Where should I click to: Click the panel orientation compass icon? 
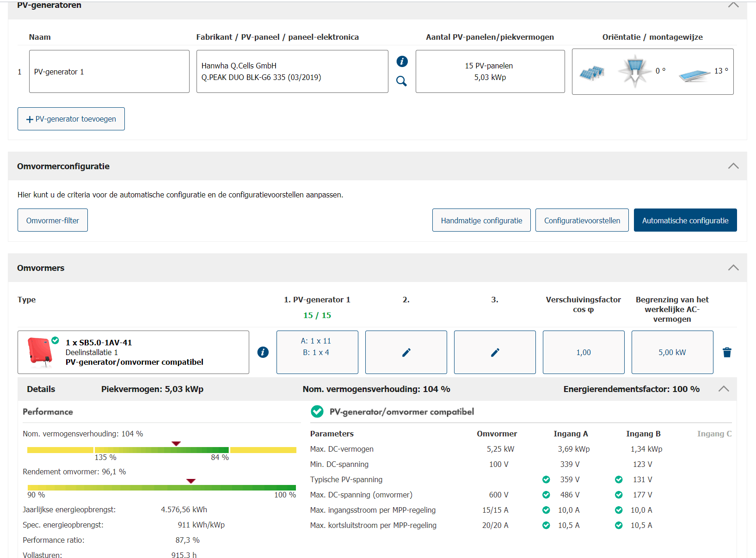634,71
